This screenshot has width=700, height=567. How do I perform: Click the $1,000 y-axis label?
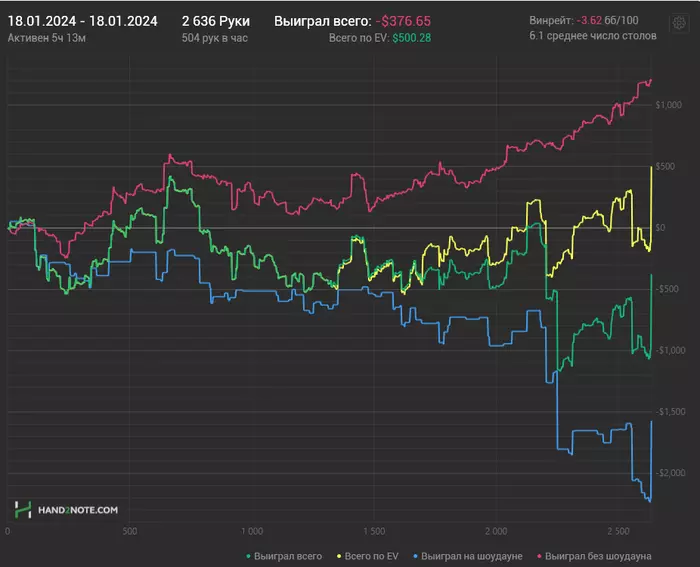coord(668,105)
